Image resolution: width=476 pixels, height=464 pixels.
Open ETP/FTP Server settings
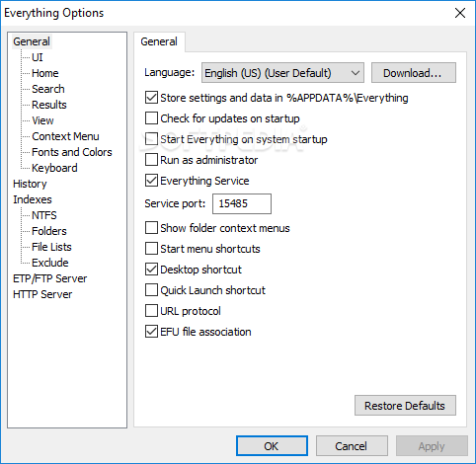(x=50, y=278)
